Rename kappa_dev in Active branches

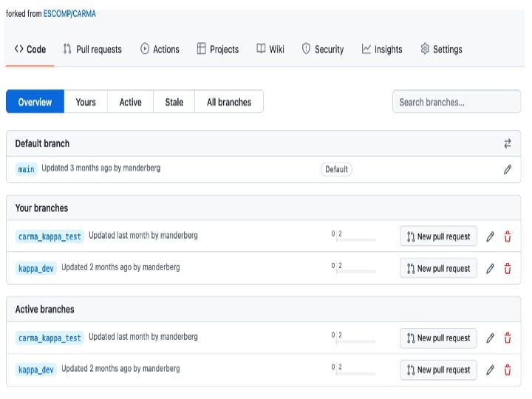click(x=490, y=369)
